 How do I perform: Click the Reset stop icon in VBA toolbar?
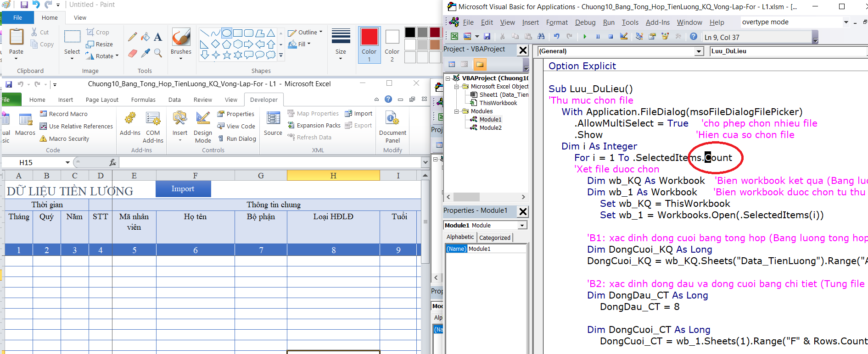pos(610,37)
